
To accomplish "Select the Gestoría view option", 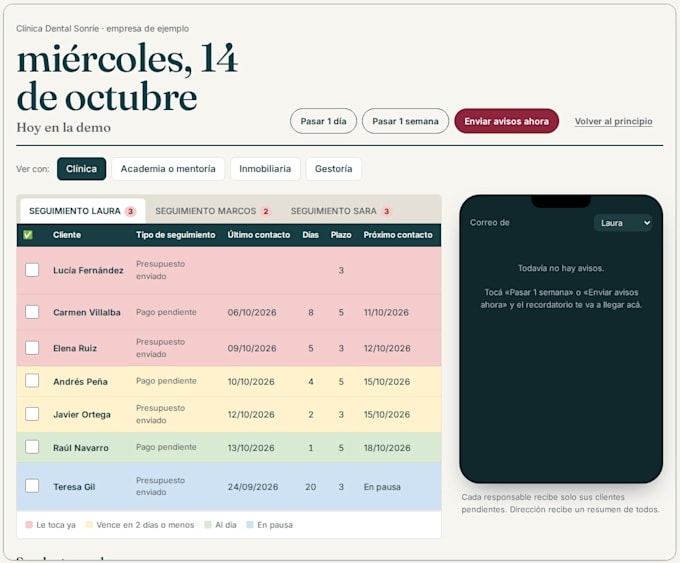I will coord(333,169).
